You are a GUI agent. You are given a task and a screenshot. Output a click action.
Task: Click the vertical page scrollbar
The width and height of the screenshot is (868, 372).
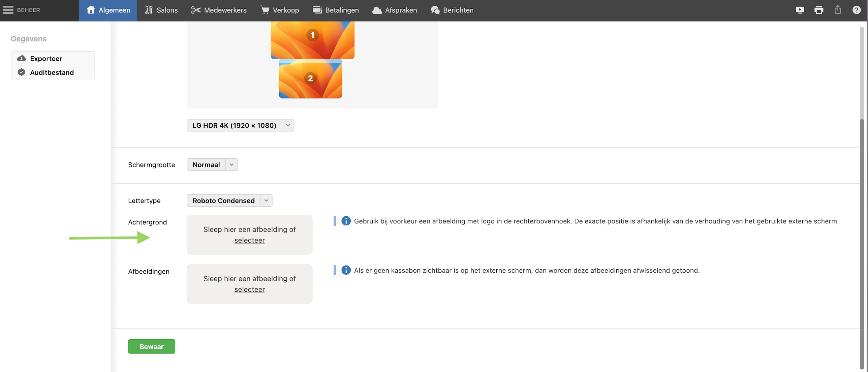point(862,243)
